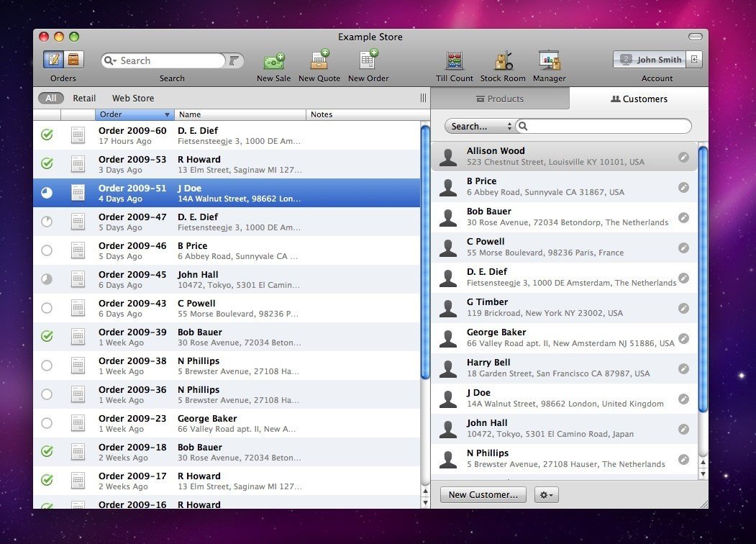Toggle status circle of Order 2009-46

pyautogui.click(x=47, y=250)
